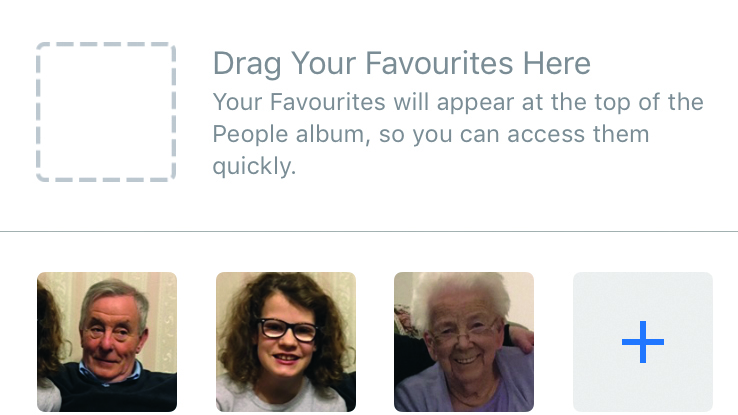Tap the grey add-person square
This screenshot has height=415, width=738.
pos(642,342)
